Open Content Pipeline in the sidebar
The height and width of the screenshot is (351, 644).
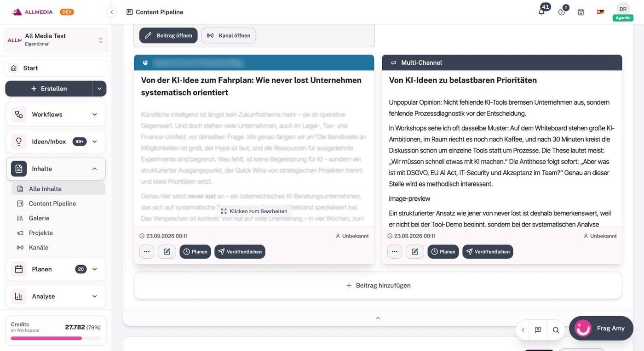coord(58,204)
